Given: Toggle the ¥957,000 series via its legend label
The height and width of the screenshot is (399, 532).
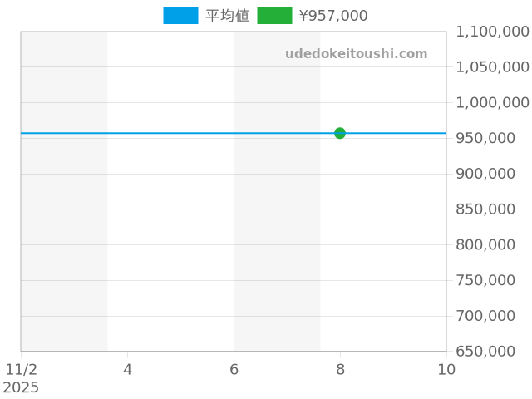Looking at the screenshot, I should tap(332, 16).
